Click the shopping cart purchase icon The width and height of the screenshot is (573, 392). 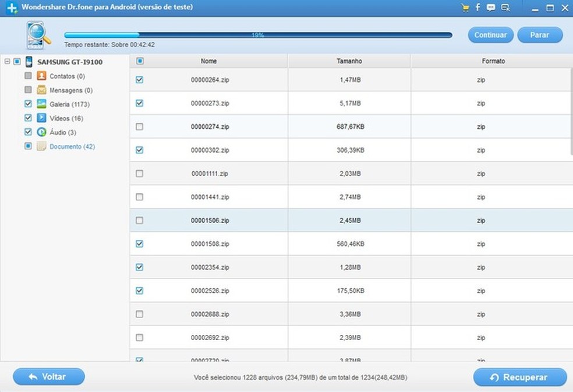pos(465,8)
